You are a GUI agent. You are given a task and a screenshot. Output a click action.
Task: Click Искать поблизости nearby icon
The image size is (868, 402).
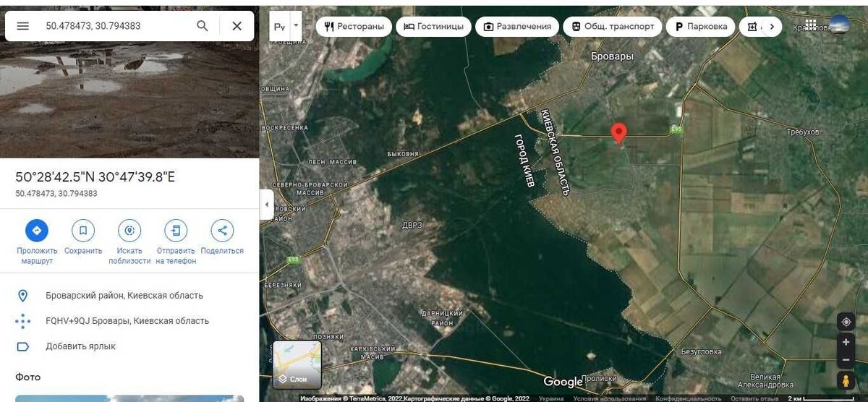tap(129, 231)
